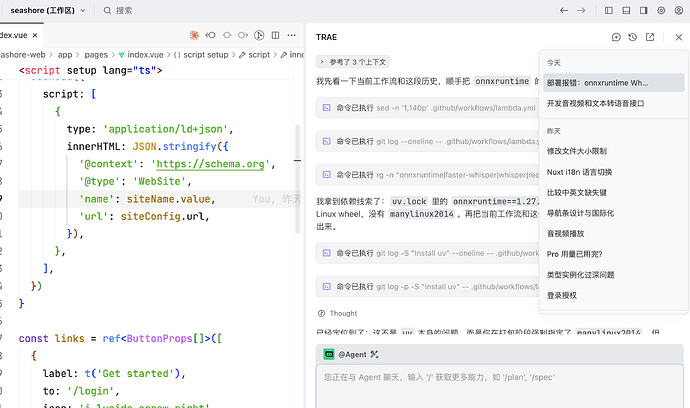Open history item 'Nuxt i18n 语言切换'
This screenshot has width=690, height=408.
click(613, 172)
